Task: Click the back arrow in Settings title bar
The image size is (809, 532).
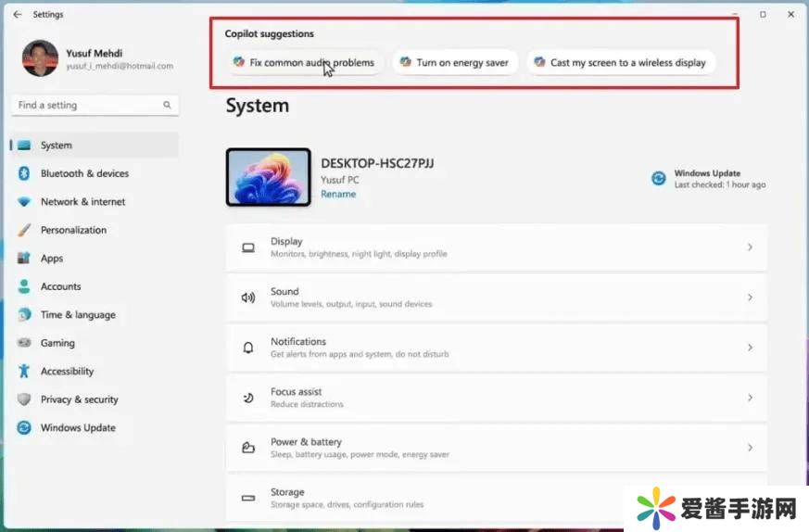Action: pyautogui.click(x=18, y=15)
